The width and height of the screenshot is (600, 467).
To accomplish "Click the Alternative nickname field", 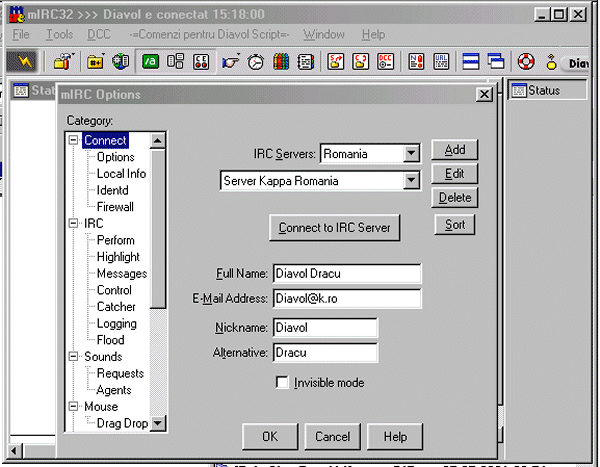I will (325, 353).
